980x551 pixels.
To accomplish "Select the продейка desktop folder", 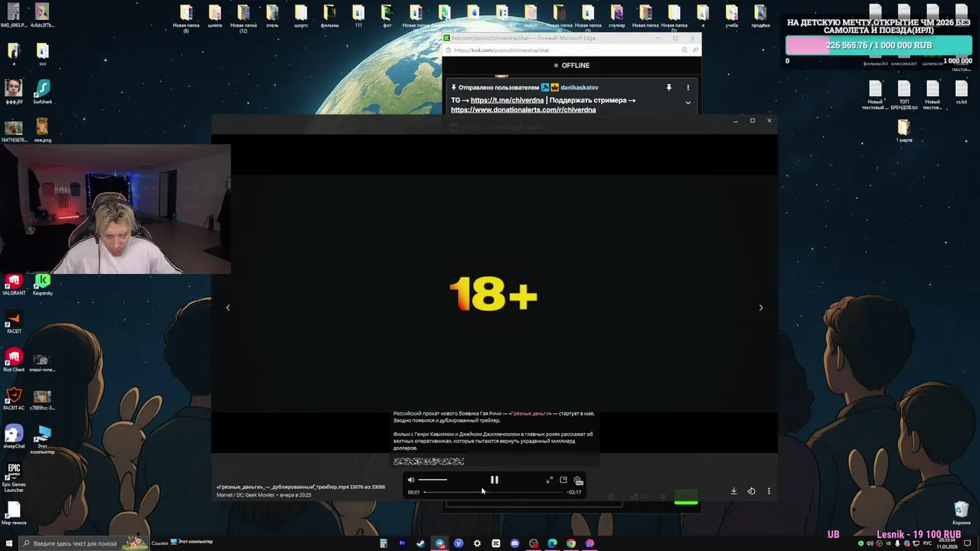I will point(760,17).
